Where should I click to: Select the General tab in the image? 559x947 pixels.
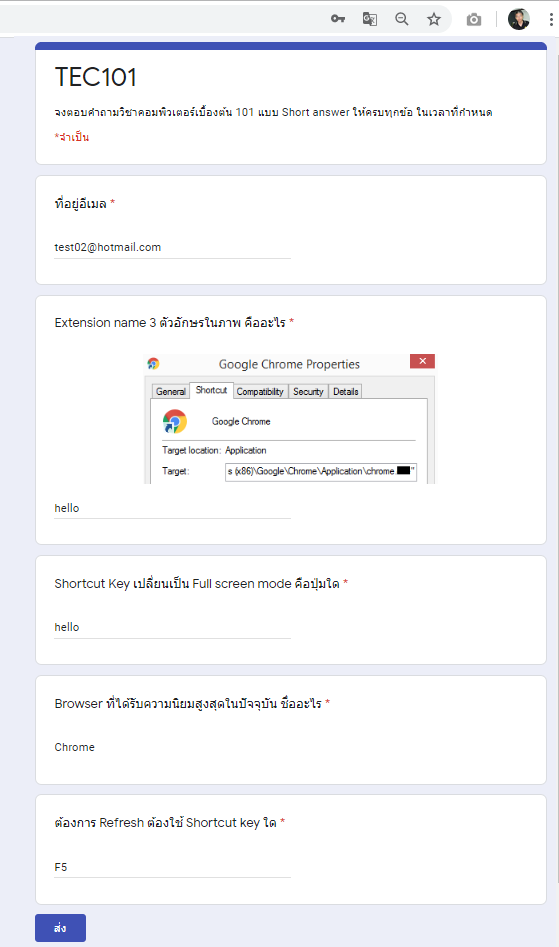[x=171, y=391]
